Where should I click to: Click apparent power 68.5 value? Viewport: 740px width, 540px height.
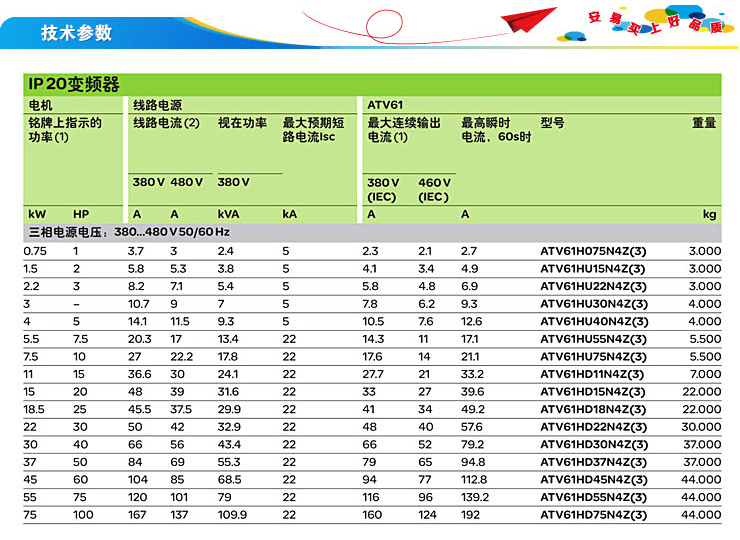coord(229,480)
